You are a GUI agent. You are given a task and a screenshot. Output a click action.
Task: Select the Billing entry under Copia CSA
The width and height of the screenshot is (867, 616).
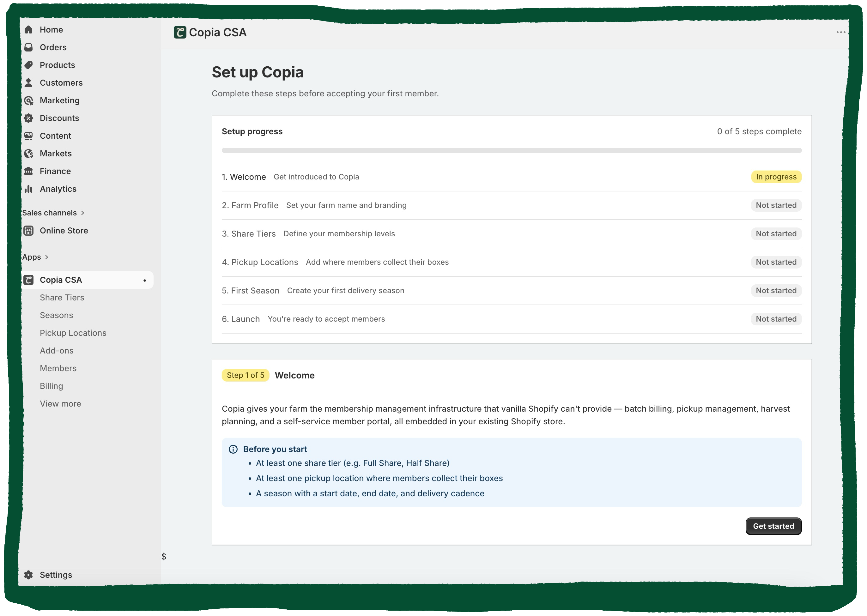point(52,386)
